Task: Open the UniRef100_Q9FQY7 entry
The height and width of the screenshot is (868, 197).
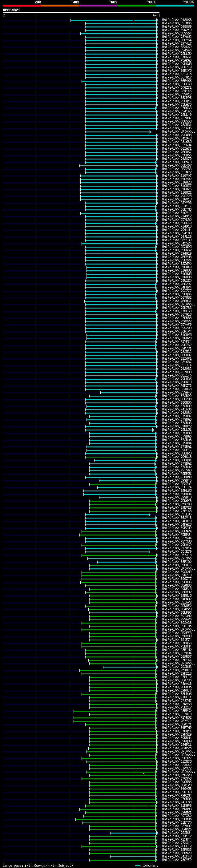Action: pos(177,101)
